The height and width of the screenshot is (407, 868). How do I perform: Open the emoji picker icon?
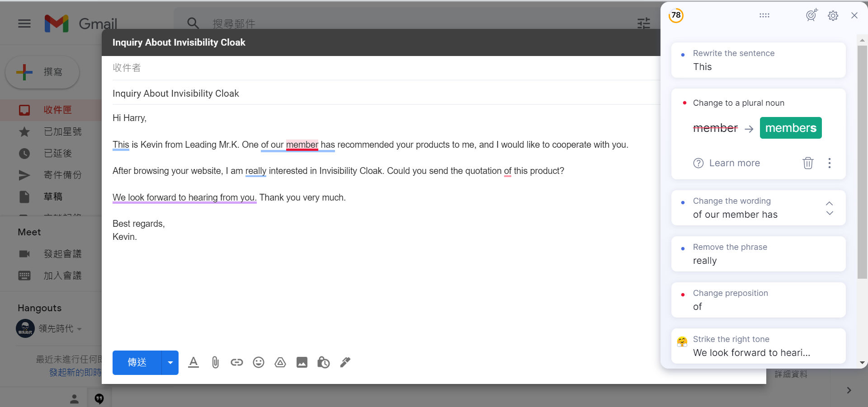click(x=259, y=362)
